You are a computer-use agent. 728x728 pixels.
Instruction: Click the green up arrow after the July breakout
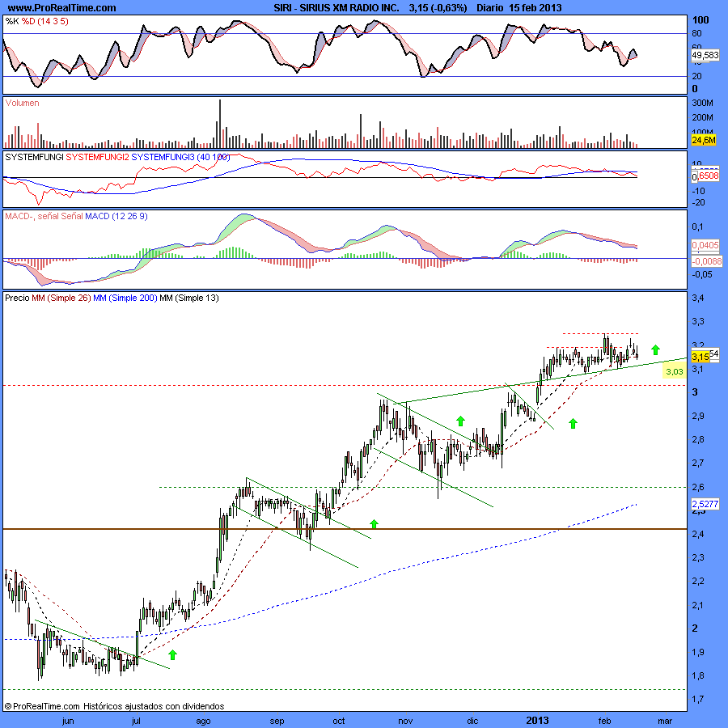coord(172,654)
